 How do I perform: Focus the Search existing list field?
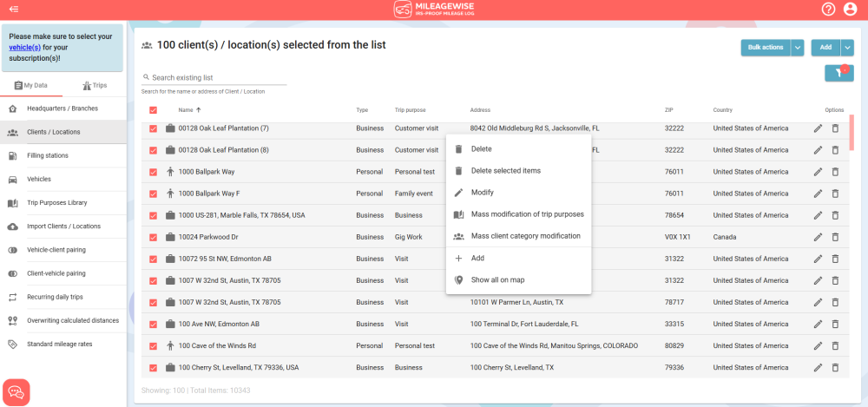pos(214,77)
